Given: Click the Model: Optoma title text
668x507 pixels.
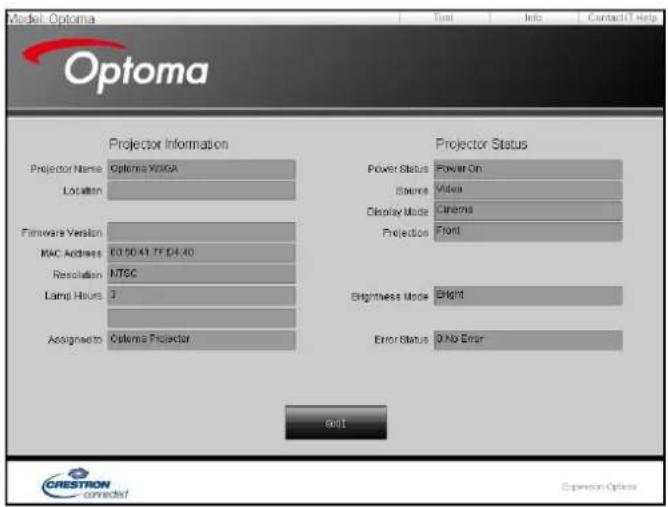Looking at the screenshot, I should point(51,19).
